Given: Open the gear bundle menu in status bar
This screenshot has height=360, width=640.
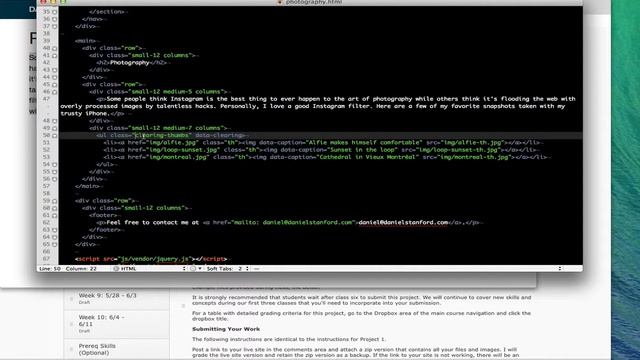Looking at the screenshot, I should pos(196,269).
